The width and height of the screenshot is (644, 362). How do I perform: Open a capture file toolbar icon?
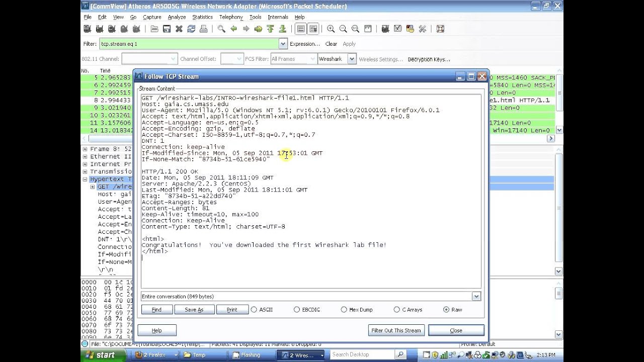point(154,29)
